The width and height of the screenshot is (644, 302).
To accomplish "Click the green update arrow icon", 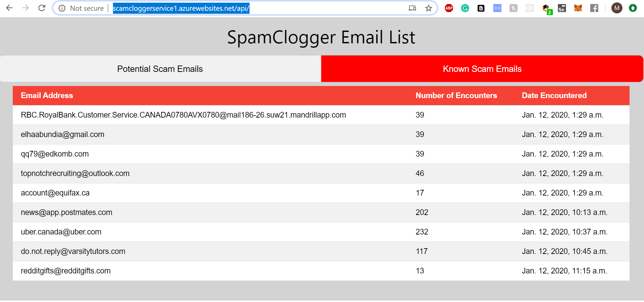I will [633, 8].
